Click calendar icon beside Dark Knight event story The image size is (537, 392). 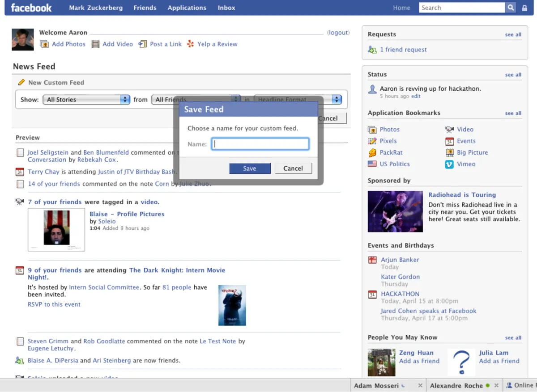tap(20, 270)
